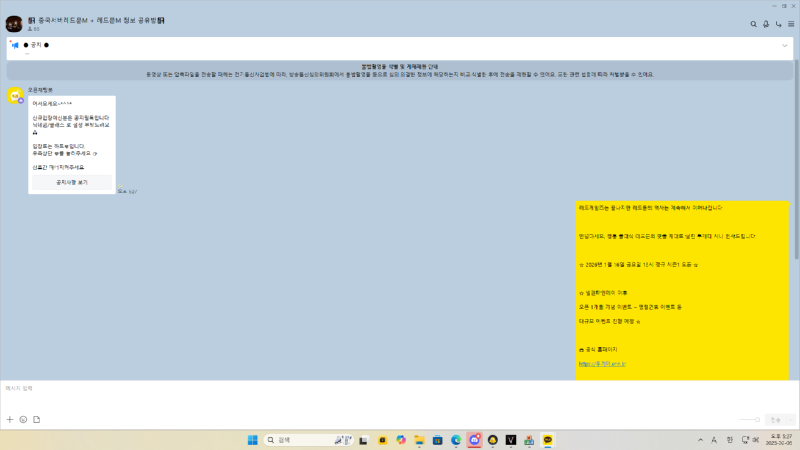
Task: Open the chat room profile picture
Action: (x=14, y=24)
